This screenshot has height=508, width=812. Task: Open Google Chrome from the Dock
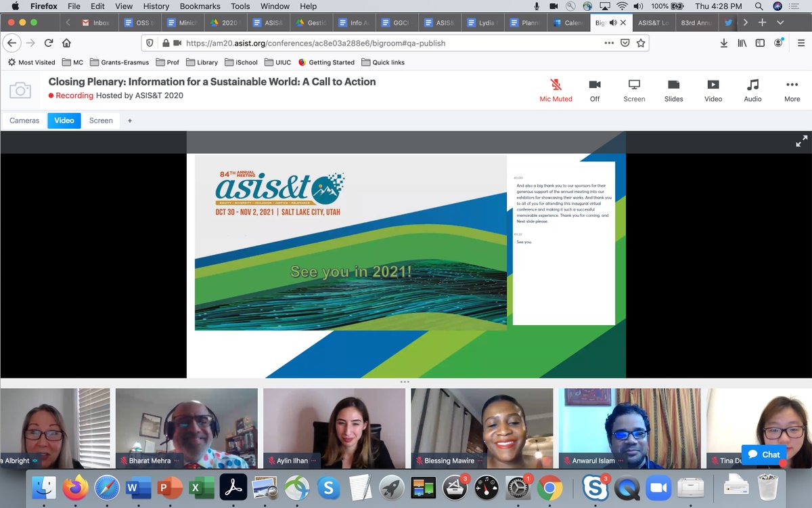[x=549, y=487]
